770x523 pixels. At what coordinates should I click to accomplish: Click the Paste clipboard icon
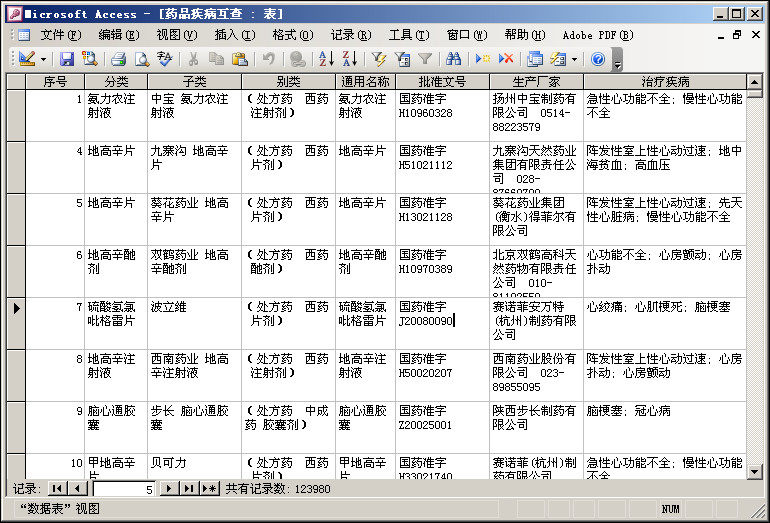tap(240, 59)
